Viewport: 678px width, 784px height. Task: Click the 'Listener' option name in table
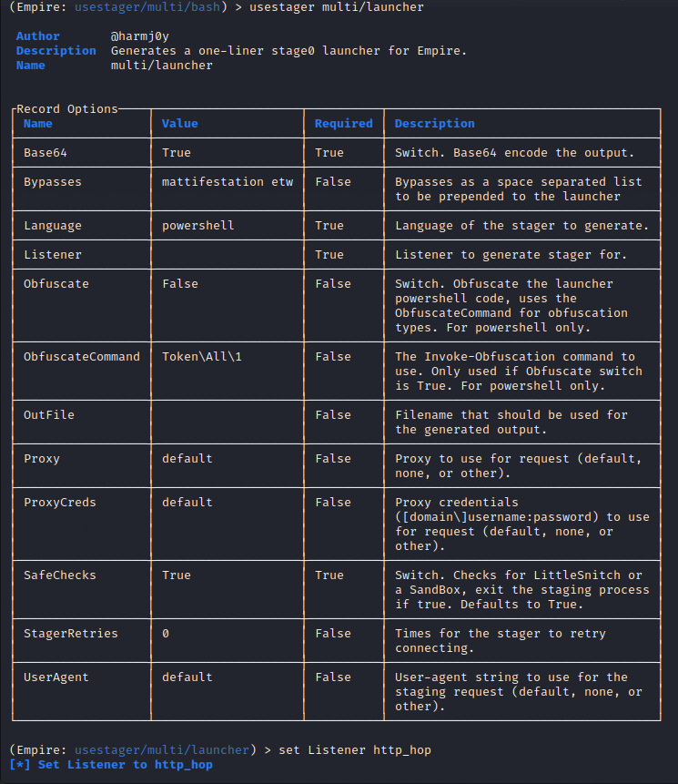point(53,254)
